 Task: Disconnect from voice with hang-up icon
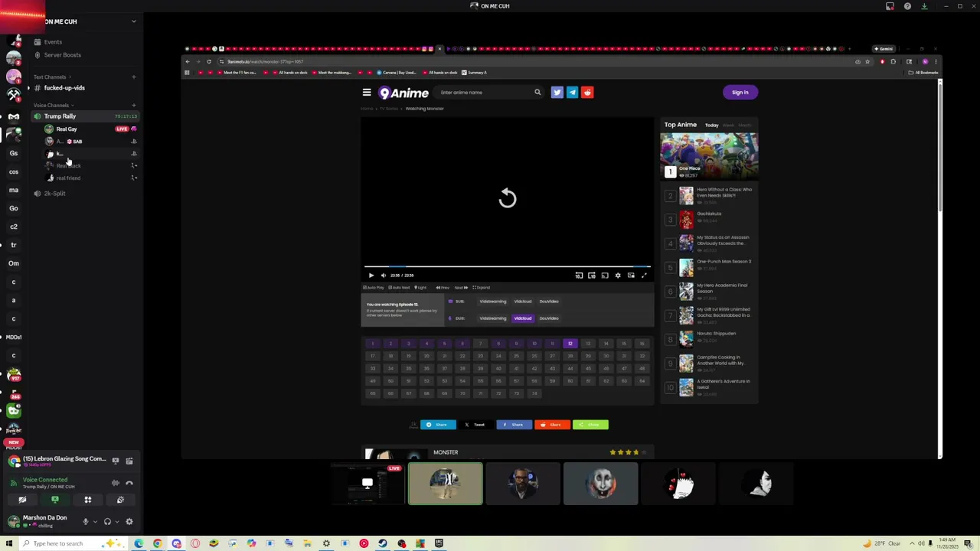click(129, 483)
